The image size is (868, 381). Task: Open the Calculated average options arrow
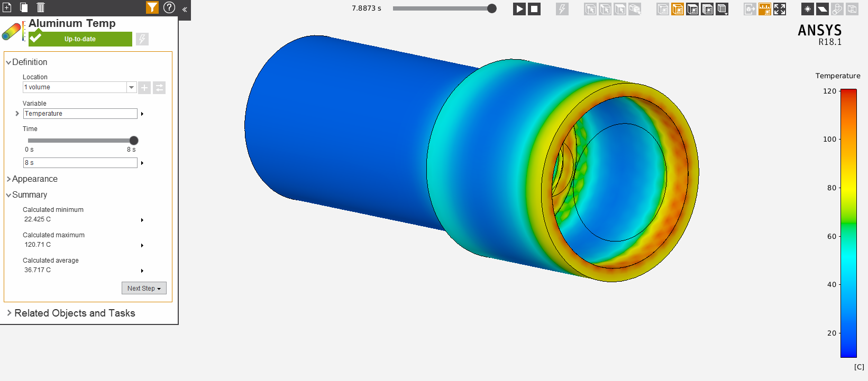tap(142, 271)
